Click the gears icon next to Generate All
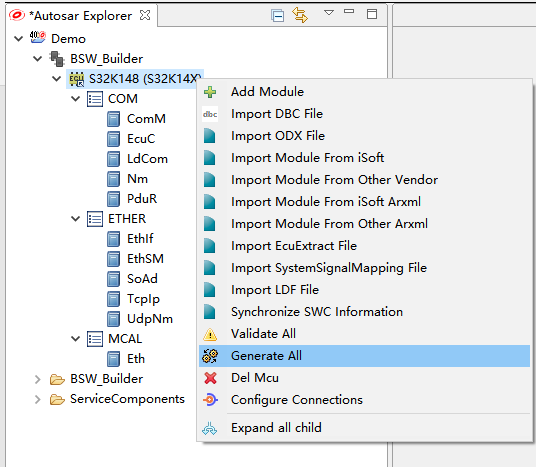 tap(210, 356)
